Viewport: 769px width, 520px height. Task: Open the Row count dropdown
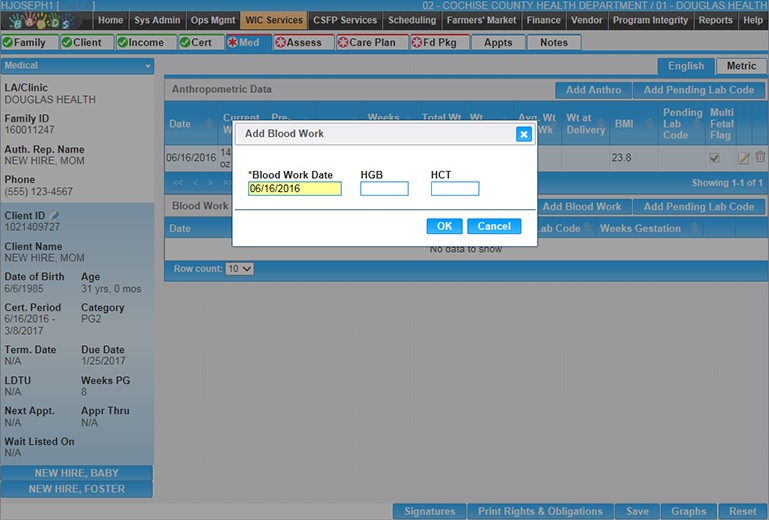click(x=240, y=269)
